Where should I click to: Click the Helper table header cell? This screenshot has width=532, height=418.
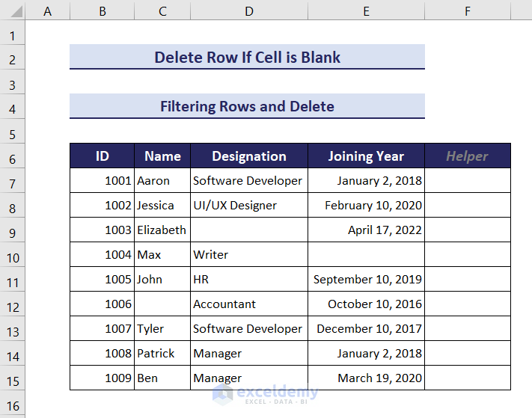467,156
